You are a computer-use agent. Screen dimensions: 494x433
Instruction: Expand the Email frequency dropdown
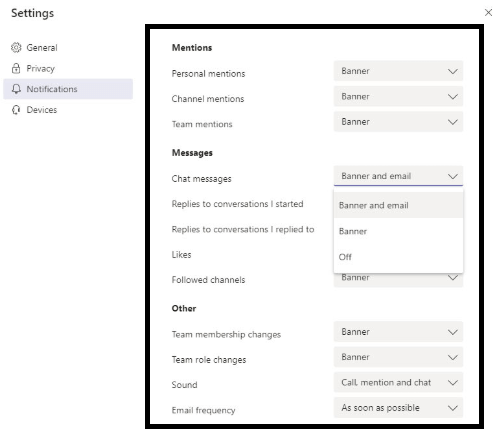pos(398,408)
